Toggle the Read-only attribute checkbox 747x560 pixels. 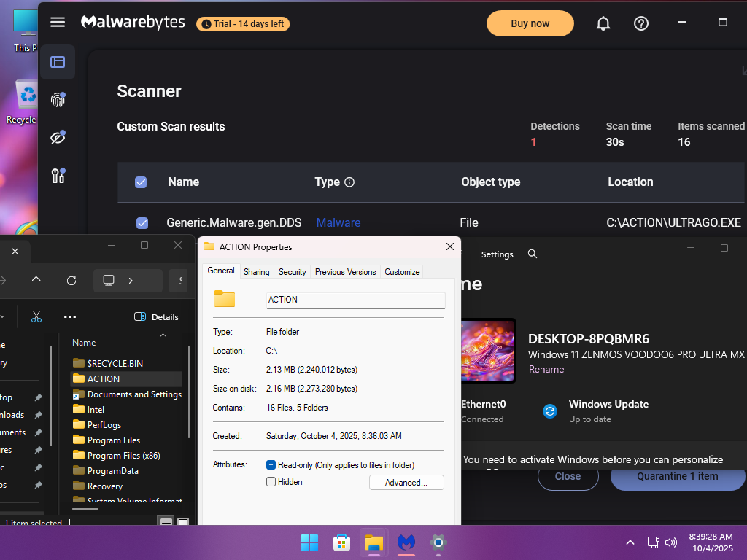click(x=271, y=464)
